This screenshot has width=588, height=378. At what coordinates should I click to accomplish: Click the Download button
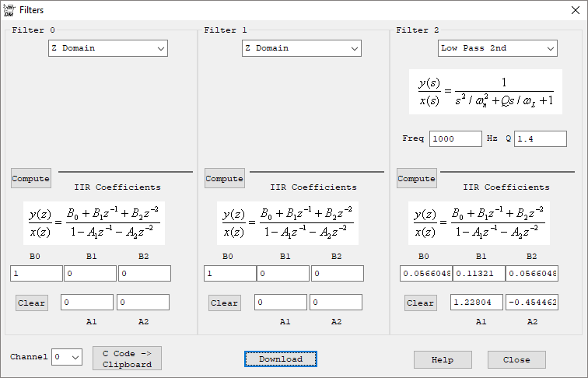281,359
